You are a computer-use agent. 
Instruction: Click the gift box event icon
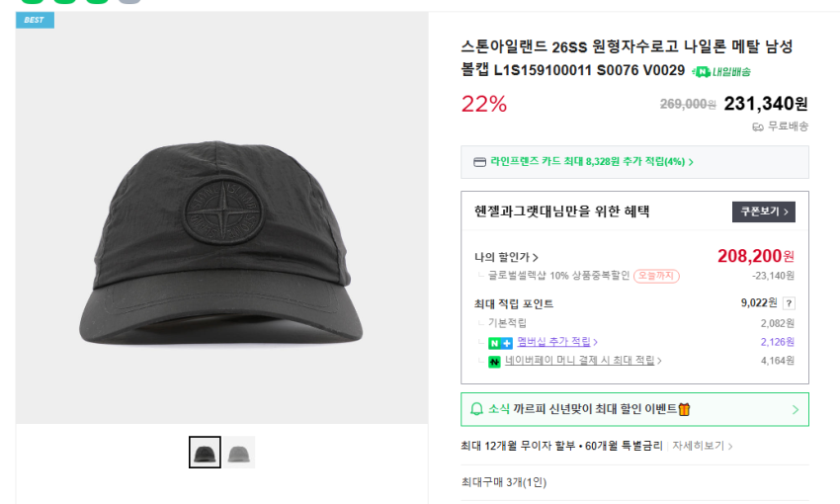point(684,409)
